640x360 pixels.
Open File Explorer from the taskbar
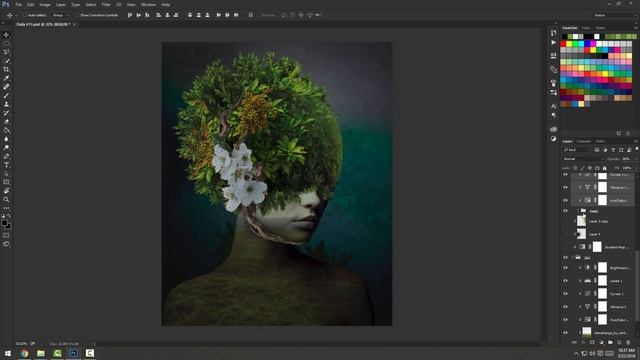tap(41, 353)
